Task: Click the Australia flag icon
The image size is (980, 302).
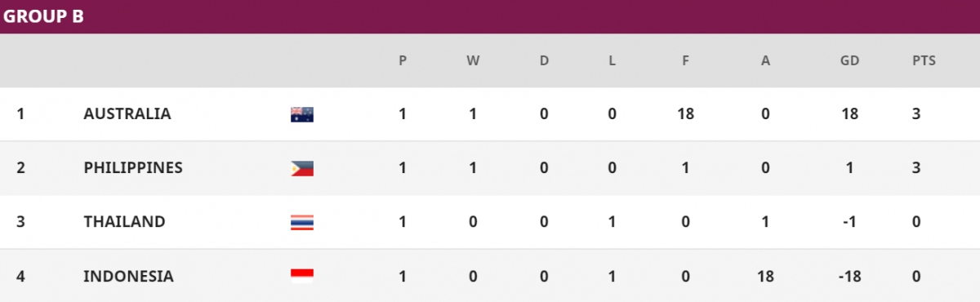Action: [302, 114]
